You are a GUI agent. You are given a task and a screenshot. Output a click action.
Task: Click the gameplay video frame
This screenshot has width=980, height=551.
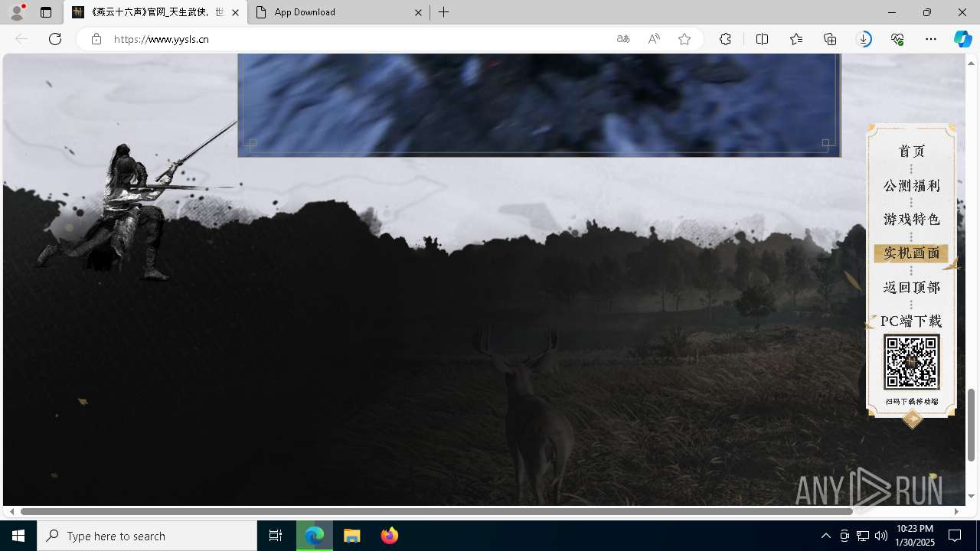pos(539,105)
